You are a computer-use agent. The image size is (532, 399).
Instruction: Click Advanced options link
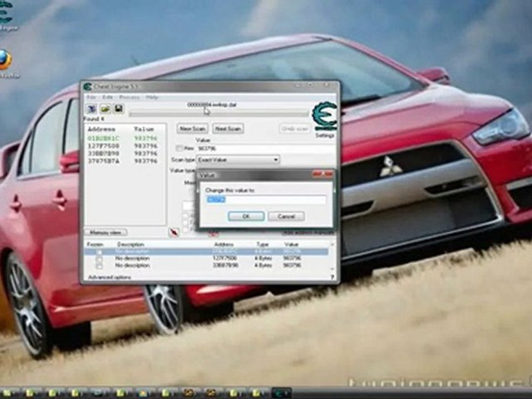click(109, 277)
